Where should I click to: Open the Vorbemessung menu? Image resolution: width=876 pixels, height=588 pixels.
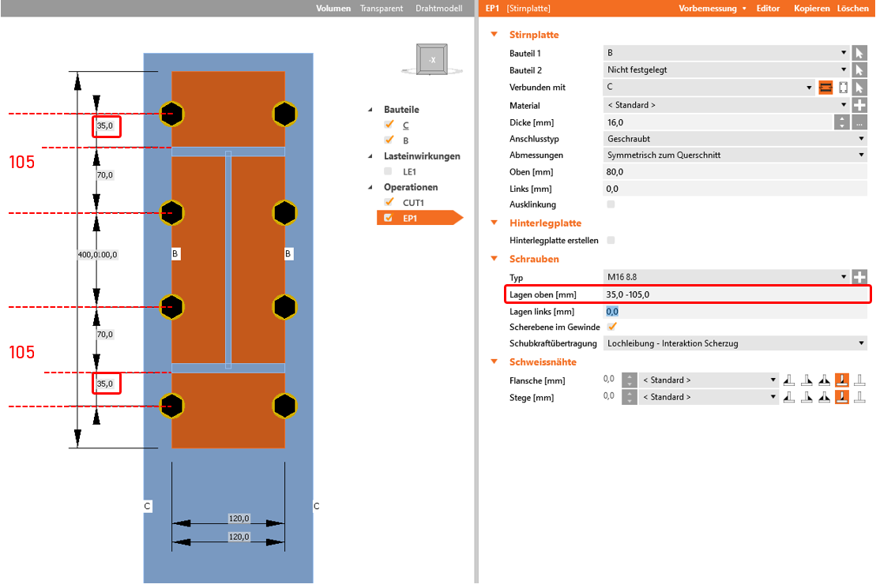[x=712, y=9]
